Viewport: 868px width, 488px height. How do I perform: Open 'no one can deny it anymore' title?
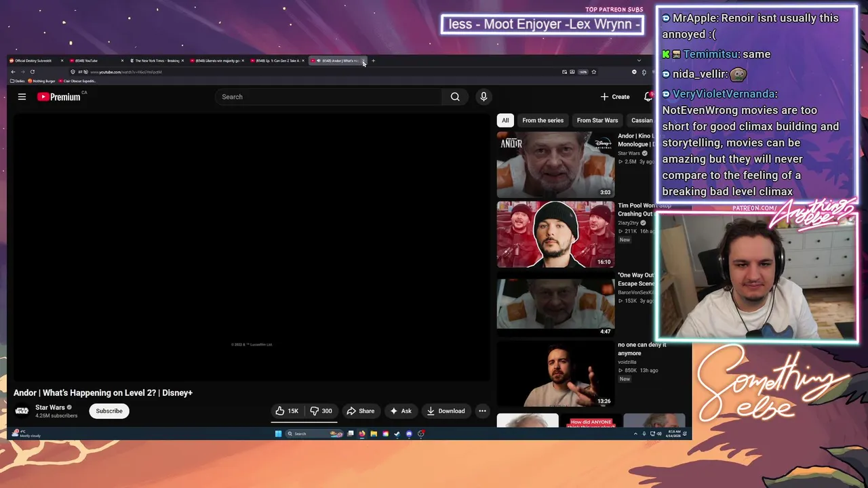[x=642, y=348]
